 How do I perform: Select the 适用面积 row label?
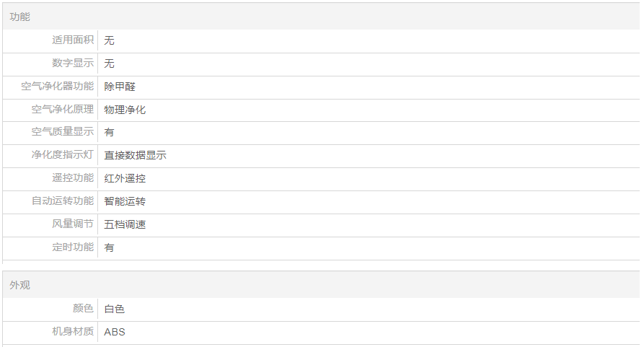[73, 40]
